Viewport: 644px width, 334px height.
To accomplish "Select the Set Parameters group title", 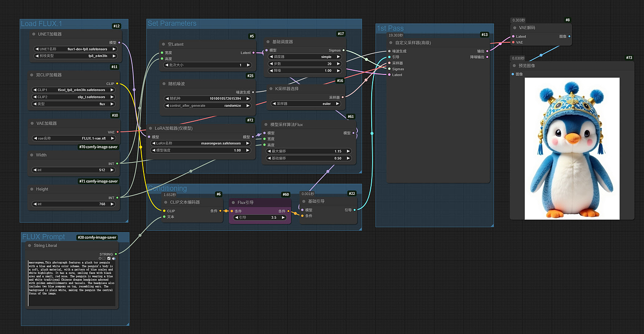I will pyautogui.click(x=172, y=23).
